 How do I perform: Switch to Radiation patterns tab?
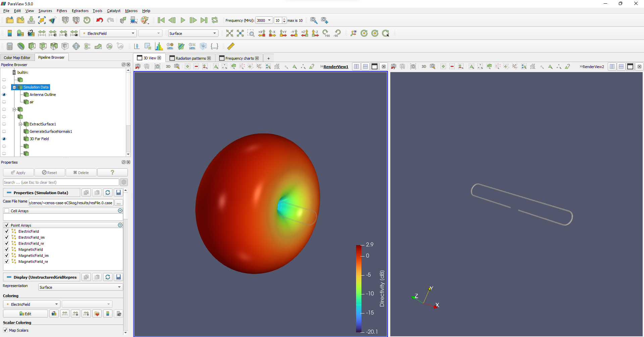(190, 58)
